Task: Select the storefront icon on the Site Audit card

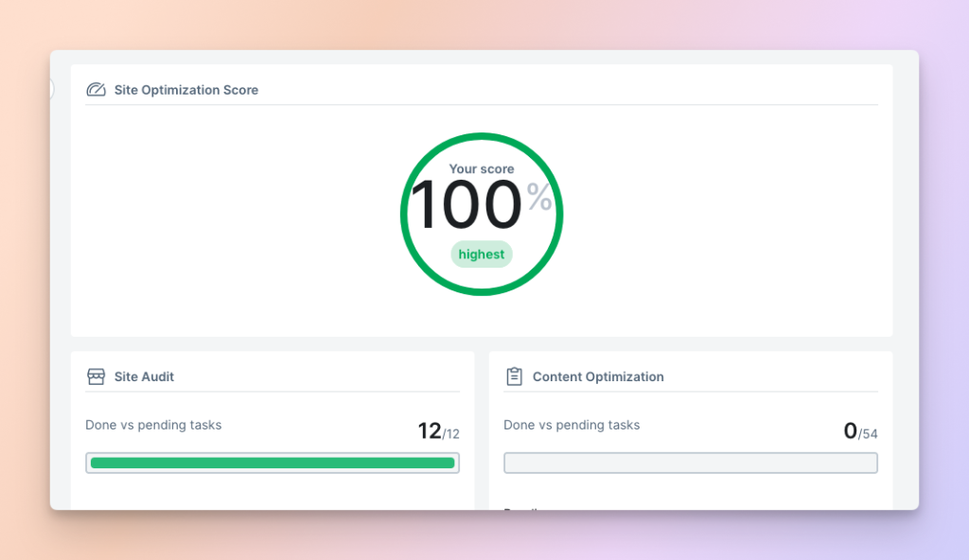Action: (x=96, y=376)
